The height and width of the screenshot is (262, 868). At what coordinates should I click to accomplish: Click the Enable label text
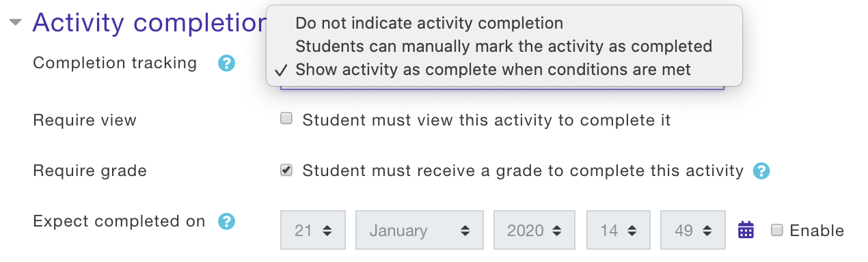[817, 231]
